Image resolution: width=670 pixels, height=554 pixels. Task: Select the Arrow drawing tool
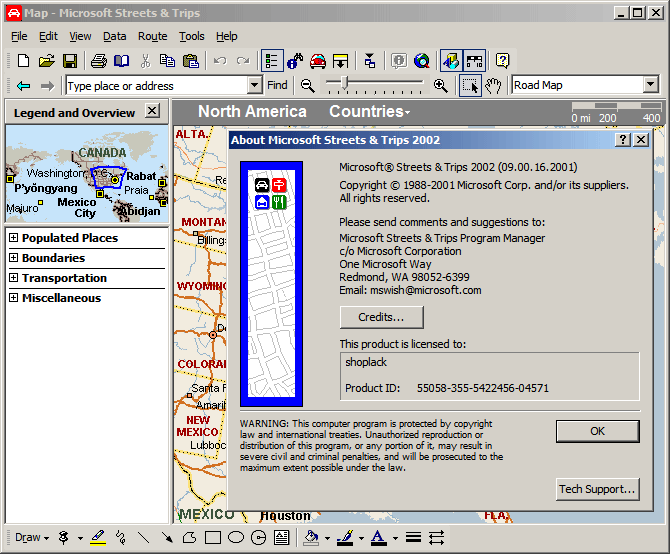167,537
